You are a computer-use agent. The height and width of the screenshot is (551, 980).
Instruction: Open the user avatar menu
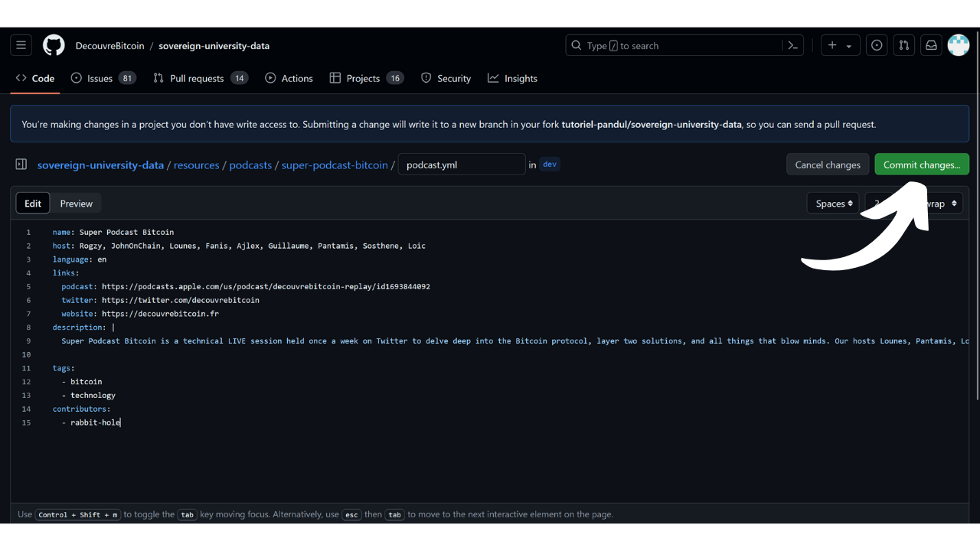point(959,46)
